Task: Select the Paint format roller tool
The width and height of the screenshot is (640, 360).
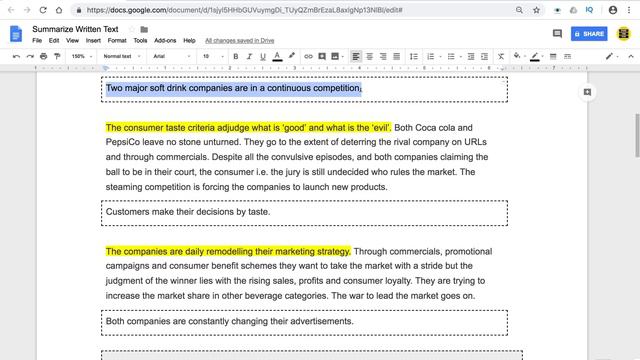Action: point(57,56)
